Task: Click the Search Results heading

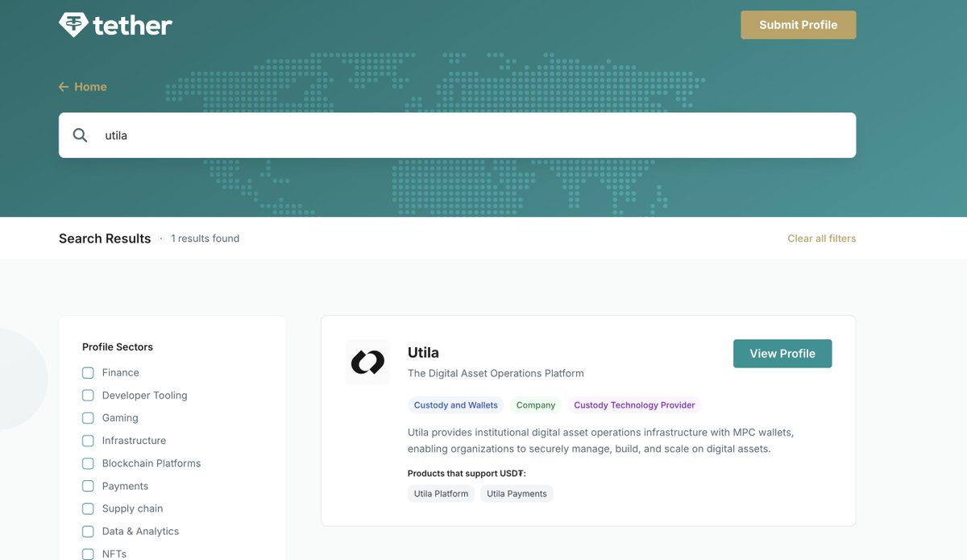Action: [105, 239]
